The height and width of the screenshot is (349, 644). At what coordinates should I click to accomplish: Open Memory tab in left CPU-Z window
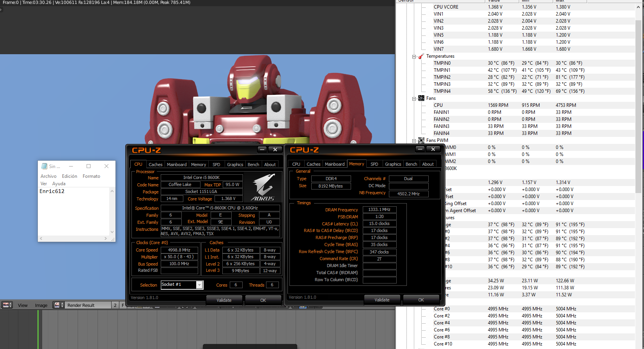coord(199,165)
